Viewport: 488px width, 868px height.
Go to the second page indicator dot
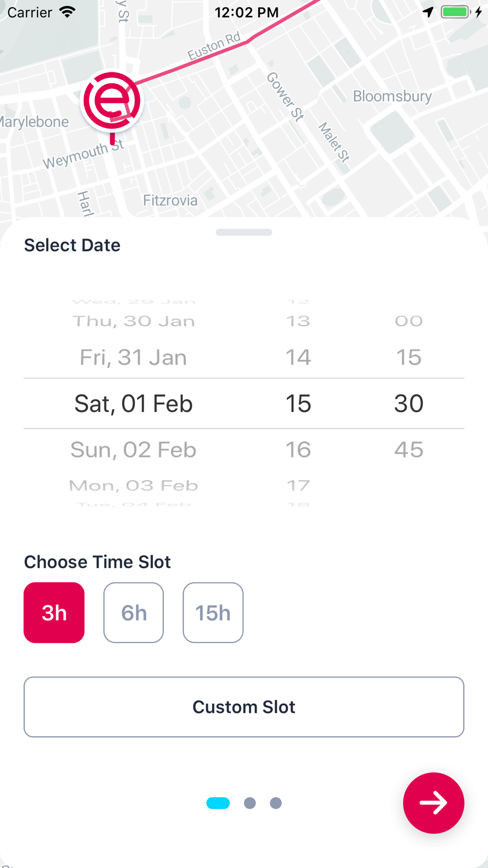250,803
